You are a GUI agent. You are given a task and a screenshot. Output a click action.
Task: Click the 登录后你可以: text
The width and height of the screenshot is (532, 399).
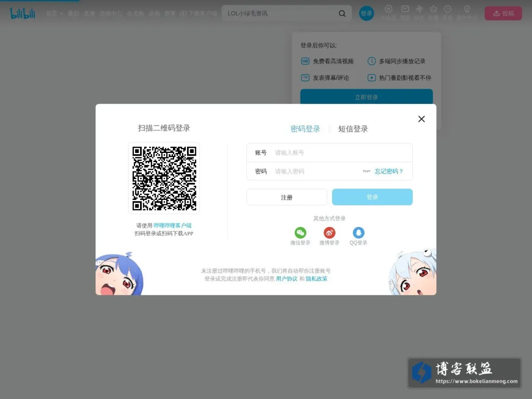[x=319, y=45]
